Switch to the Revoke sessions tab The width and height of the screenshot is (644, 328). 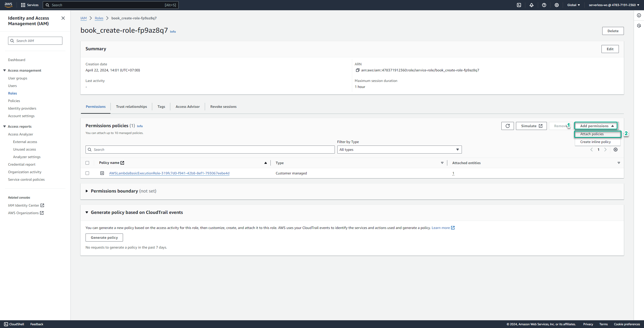point(223,107)
